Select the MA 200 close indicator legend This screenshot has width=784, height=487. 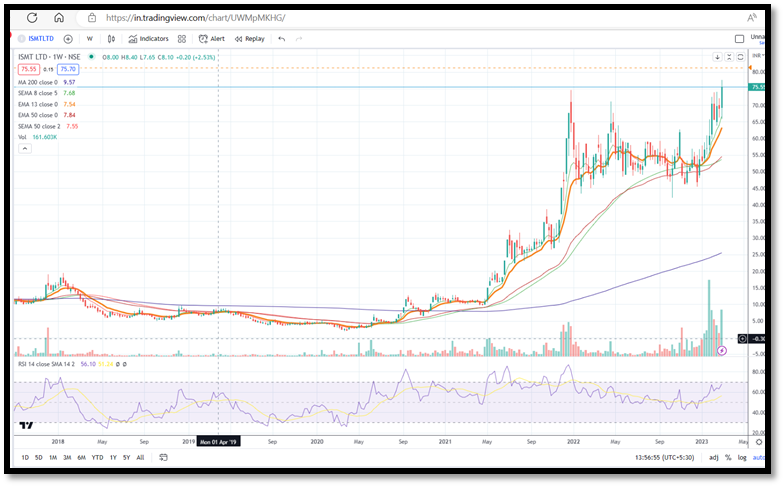[46, 82]
